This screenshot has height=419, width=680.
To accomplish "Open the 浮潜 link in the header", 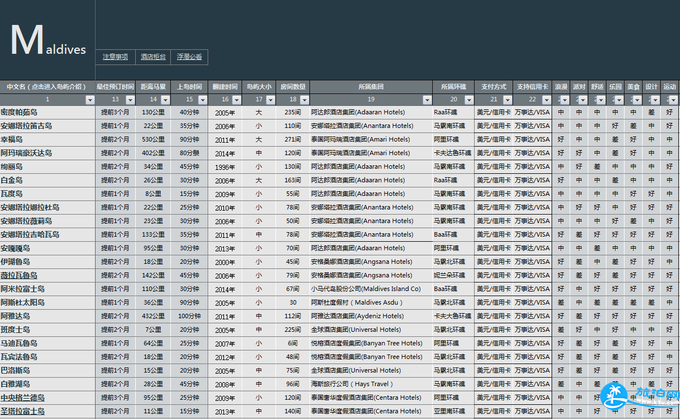I will [189, 57].
